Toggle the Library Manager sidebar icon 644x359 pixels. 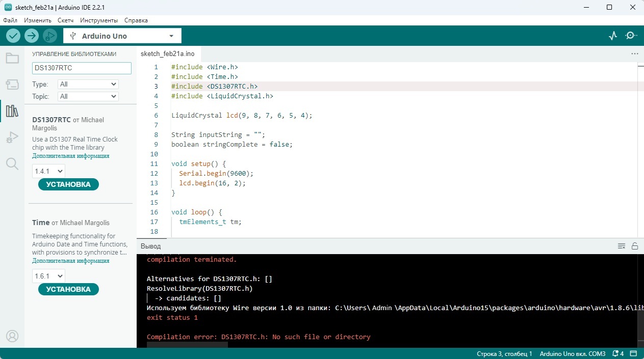coord(12,111)
